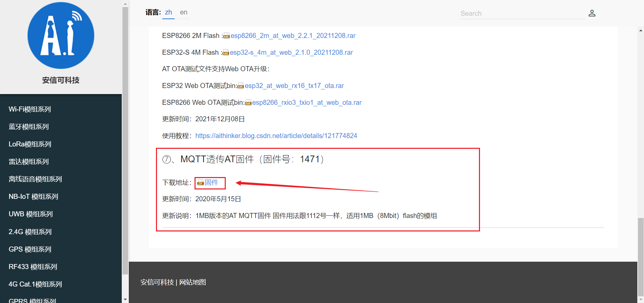Viewport: 644px width, 303px height.
Task: Open 雷达模组系列 in sidebar
Action: point(29,162)
